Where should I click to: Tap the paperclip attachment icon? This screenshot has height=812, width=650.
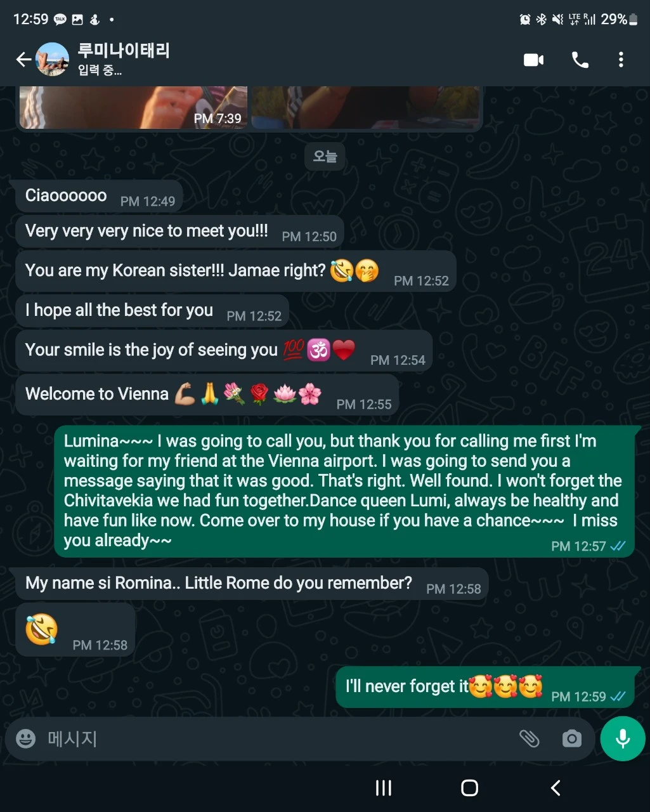pos(529,738)
